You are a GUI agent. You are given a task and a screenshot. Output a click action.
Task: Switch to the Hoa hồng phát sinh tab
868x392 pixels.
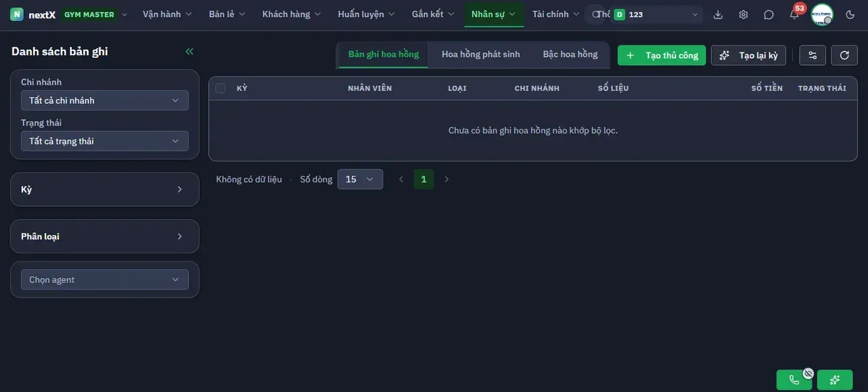[x=481, y=54]
